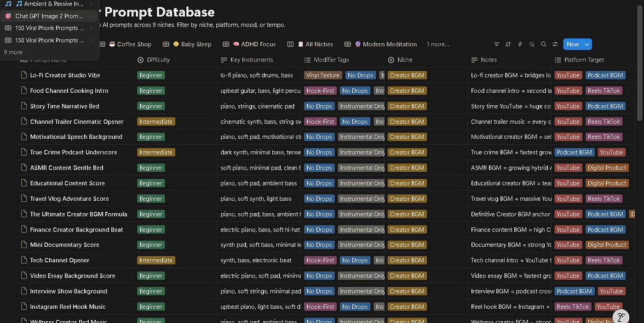This screenshot has height=323, width=644.
Task: Click Intermediate tag on True Crime Podcast row
Action: click(156, 152)
